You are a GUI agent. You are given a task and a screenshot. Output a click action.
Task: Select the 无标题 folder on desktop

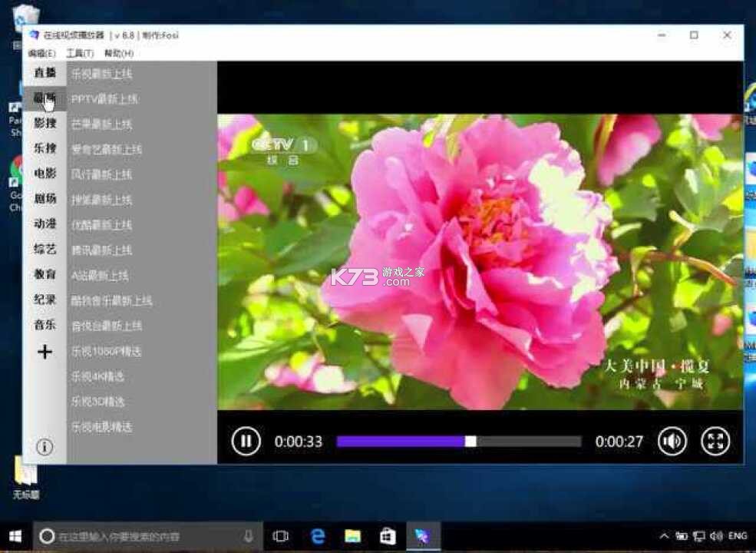click(x=25, y=478)
